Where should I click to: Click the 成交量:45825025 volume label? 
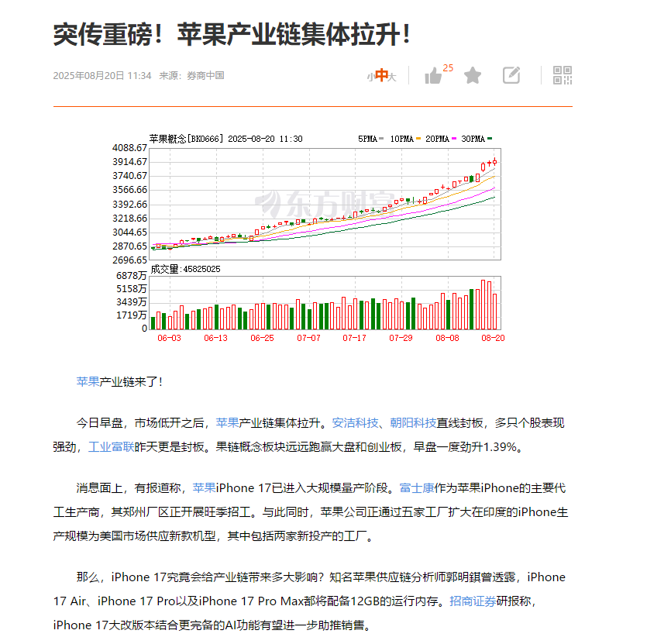pyautogui.click(x=185, y=269)
